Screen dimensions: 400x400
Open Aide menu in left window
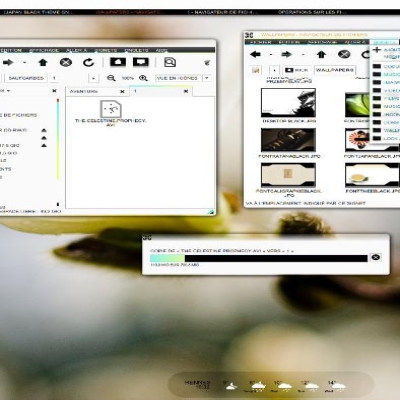tap(162, 50)
